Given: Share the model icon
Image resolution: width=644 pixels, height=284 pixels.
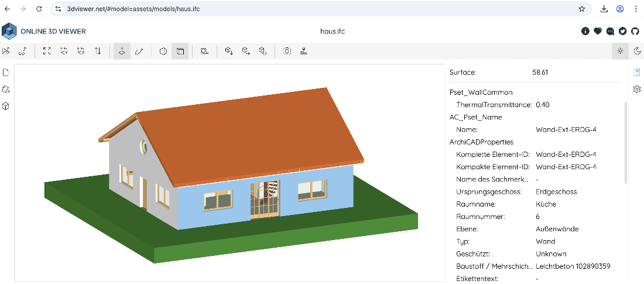Looking at the screenshot, I should click(x=263, y=51).
